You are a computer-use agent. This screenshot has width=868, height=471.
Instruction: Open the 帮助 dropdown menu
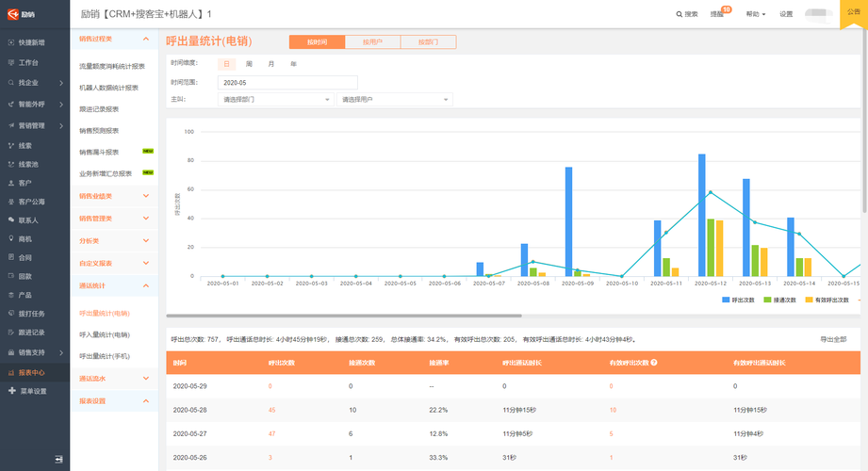tap(756, 14)
